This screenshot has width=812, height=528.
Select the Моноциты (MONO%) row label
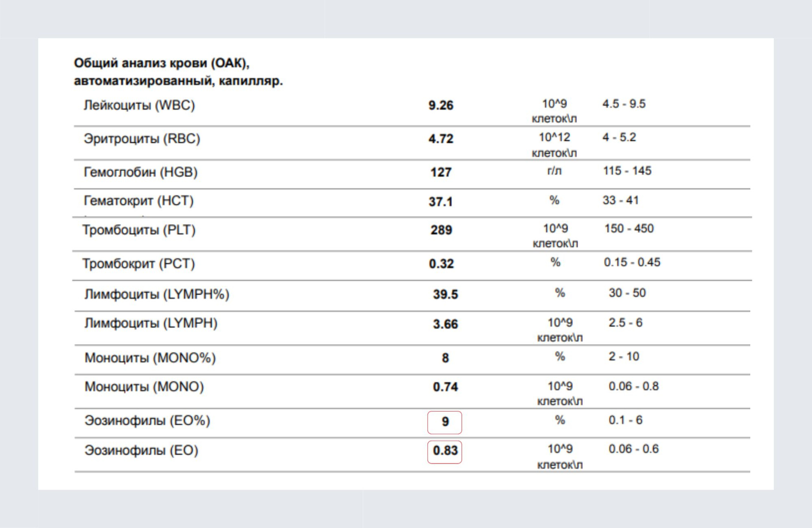click(150, 358)
